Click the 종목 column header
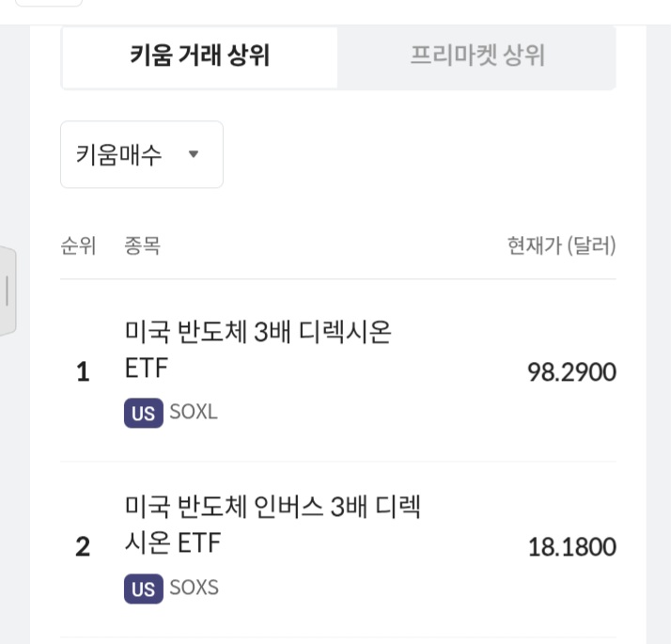 click(142, 247)
